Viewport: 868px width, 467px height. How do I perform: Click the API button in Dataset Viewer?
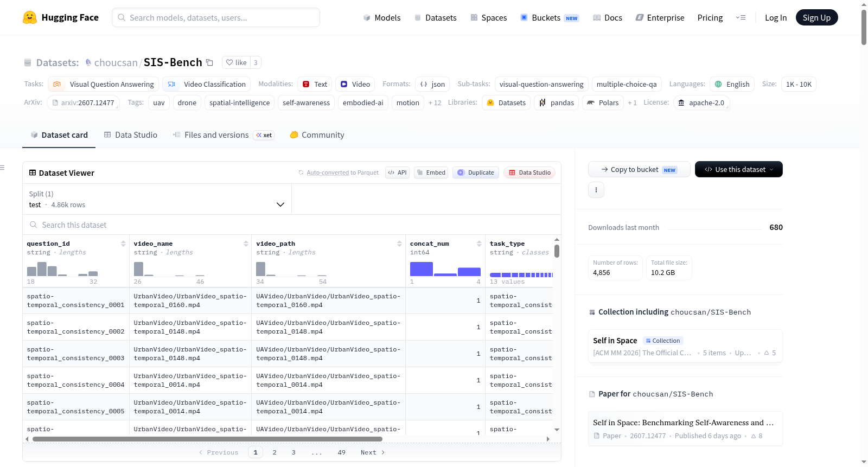(397, 172)
